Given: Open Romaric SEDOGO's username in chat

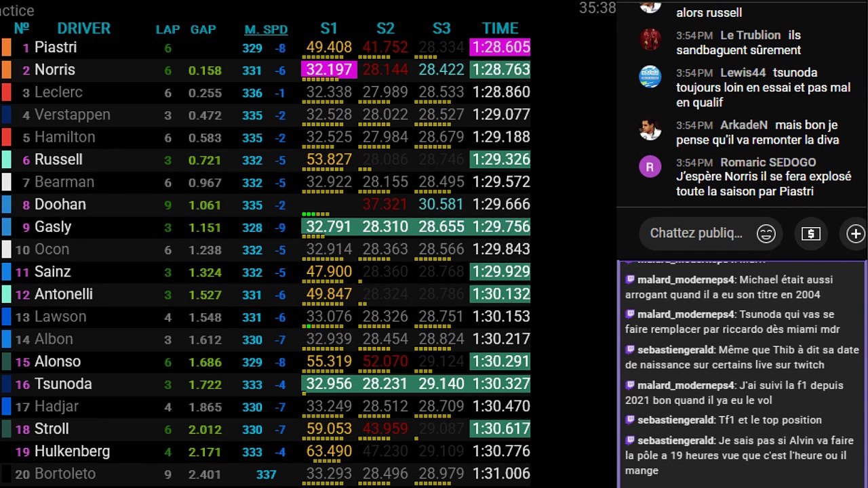Looking at the screenshot, I should [x=768, y=162].
